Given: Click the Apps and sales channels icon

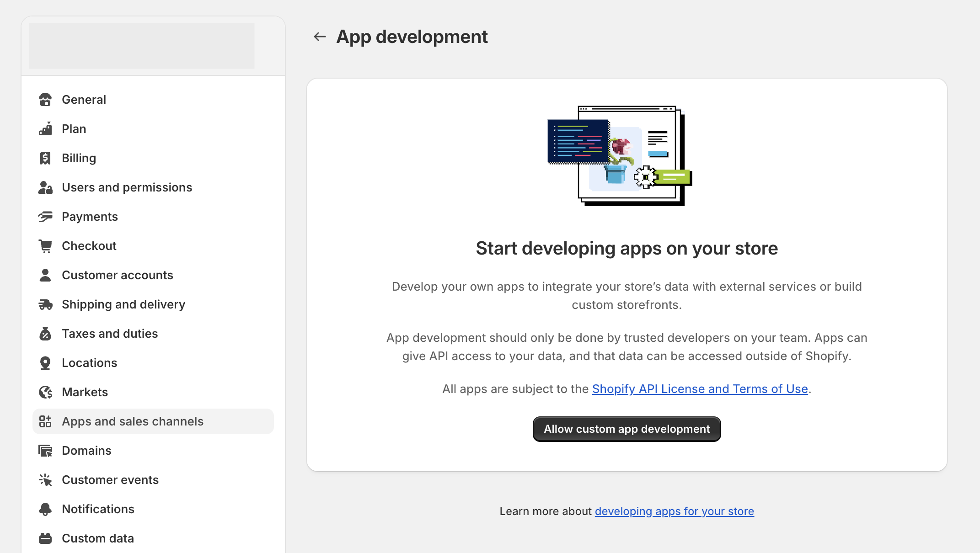Looking at the screenshot, I should point(45,421).
